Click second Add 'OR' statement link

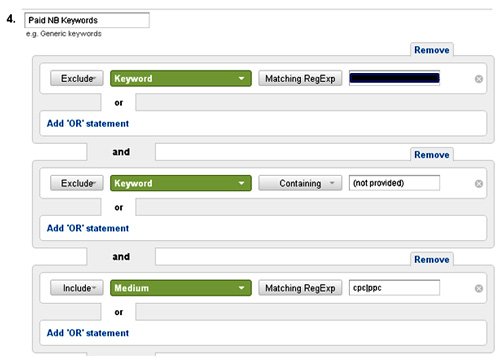tap(88, 228)
